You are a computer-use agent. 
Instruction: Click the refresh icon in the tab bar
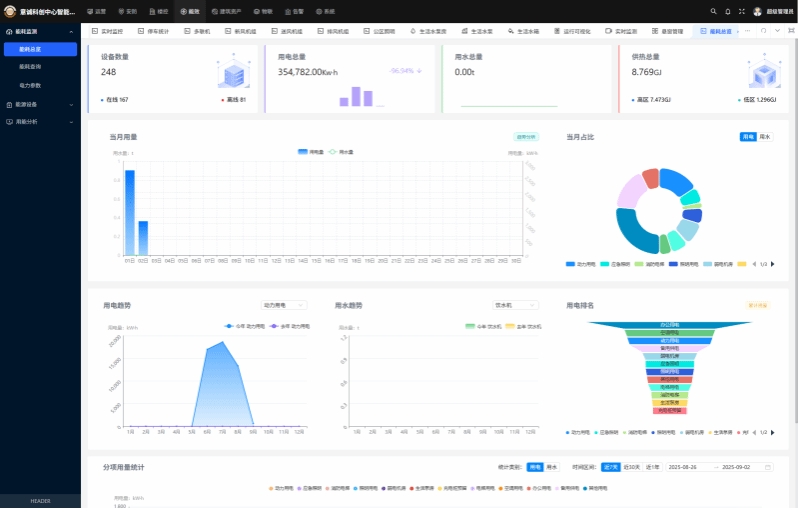(764, 31)
